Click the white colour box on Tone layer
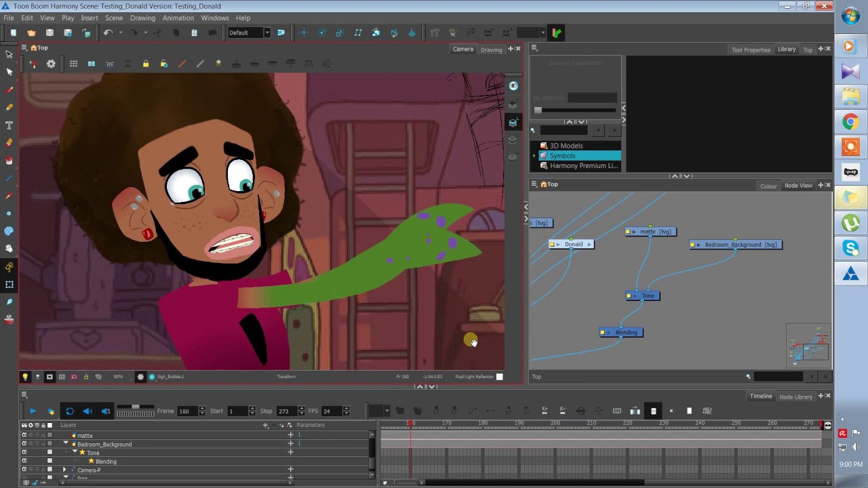This screenshot has width=868, height=488. 50,452
